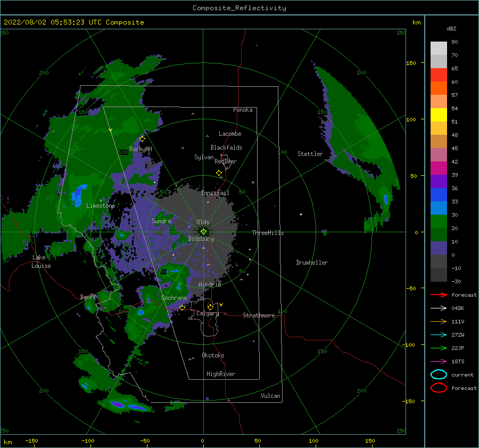Pick the blue 33-36 dBZ swatch
479x448 pixels.
439,194
